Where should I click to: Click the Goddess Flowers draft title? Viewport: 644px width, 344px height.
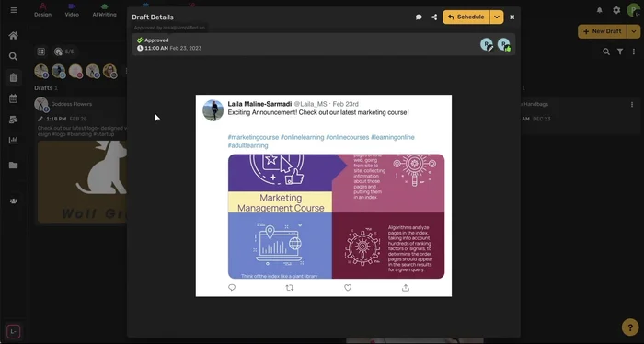pyautogui.click(x=72, y=104)
